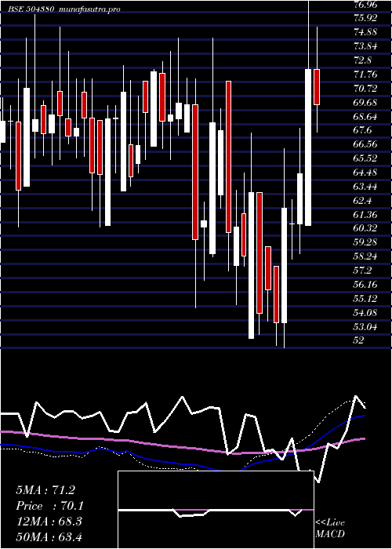The image size is (392, 549).
Task: Click the 54.08 price axis label
Action: (x=365, y=312)
